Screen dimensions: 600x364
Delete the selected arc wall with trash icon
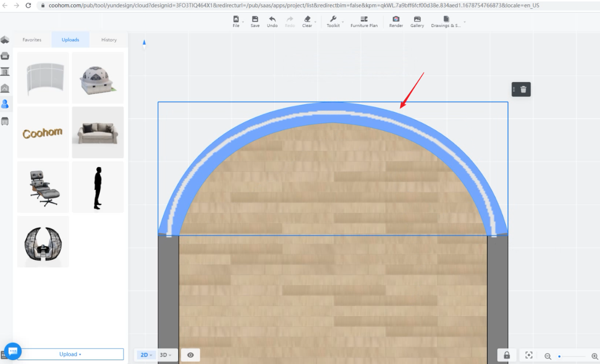coord(524,89)
